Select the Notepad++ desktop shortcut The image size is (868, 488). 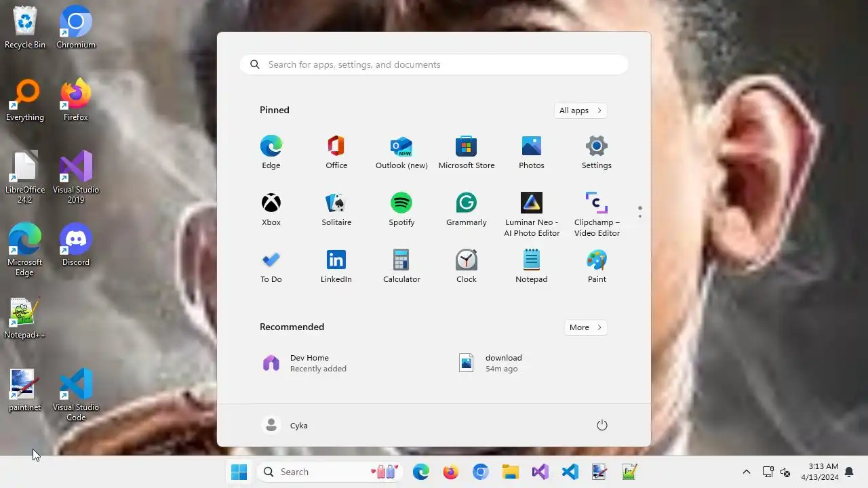25,318
